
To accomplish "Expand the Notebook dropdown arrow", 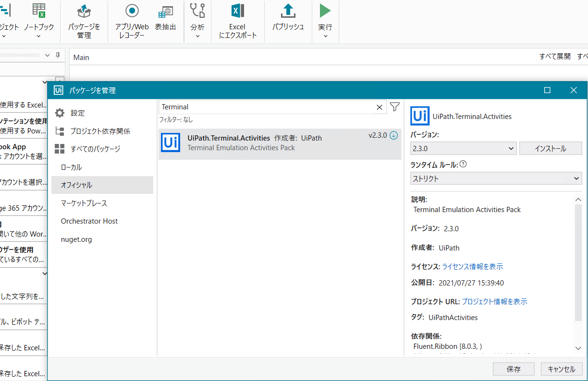I will coord(39,36).
